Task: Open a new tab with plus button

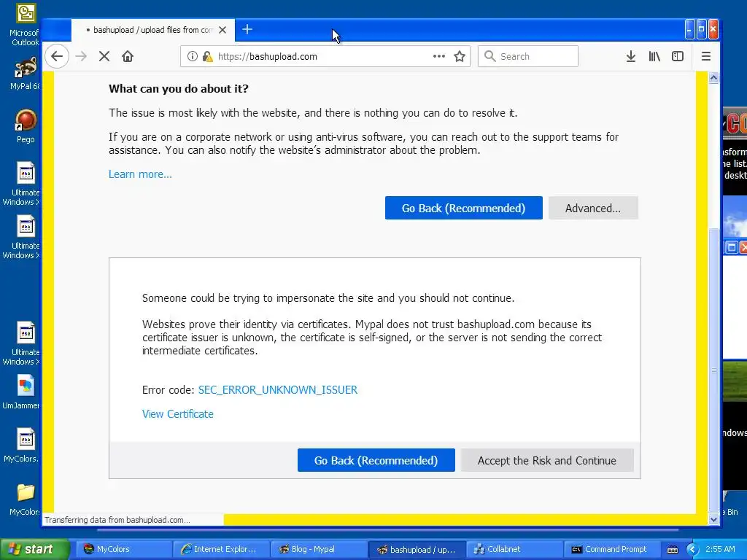Action: [x=247, y=29]
